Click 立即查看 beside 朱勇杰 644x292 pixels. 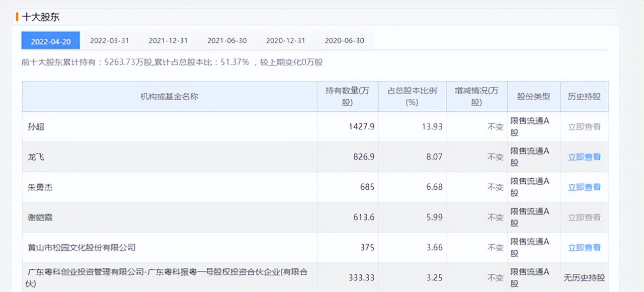[585, 187]
